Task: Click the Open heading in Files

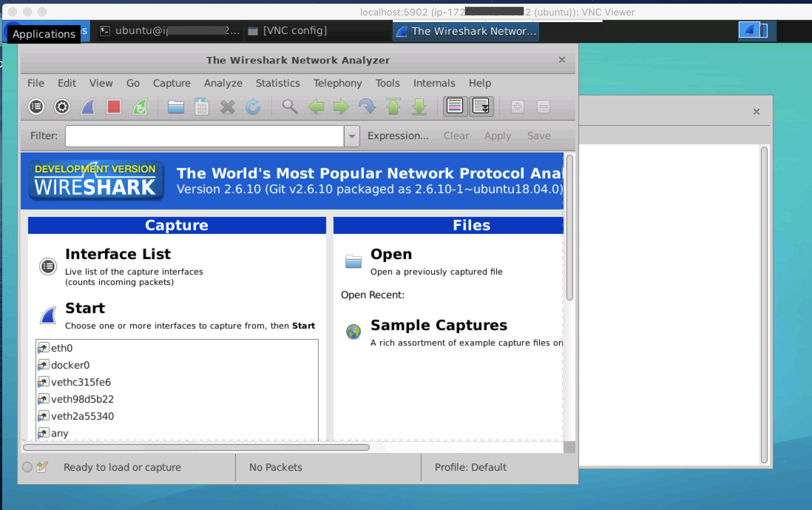Action: [391, 254]
